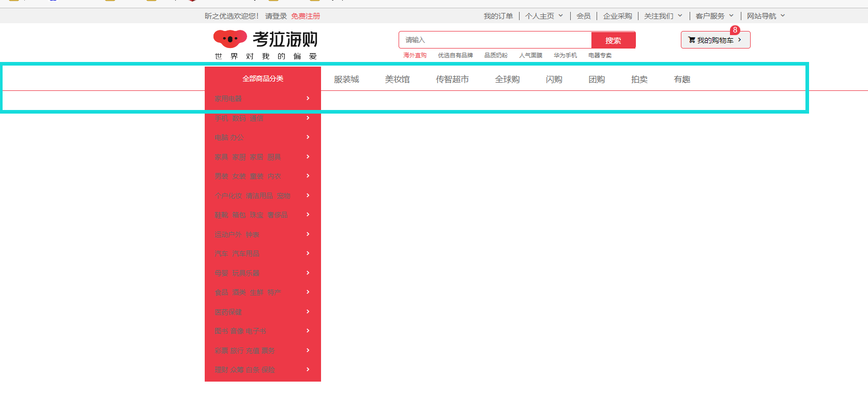Click the cart badge showing 8
The image size is (868, 394).
point(735,30)
